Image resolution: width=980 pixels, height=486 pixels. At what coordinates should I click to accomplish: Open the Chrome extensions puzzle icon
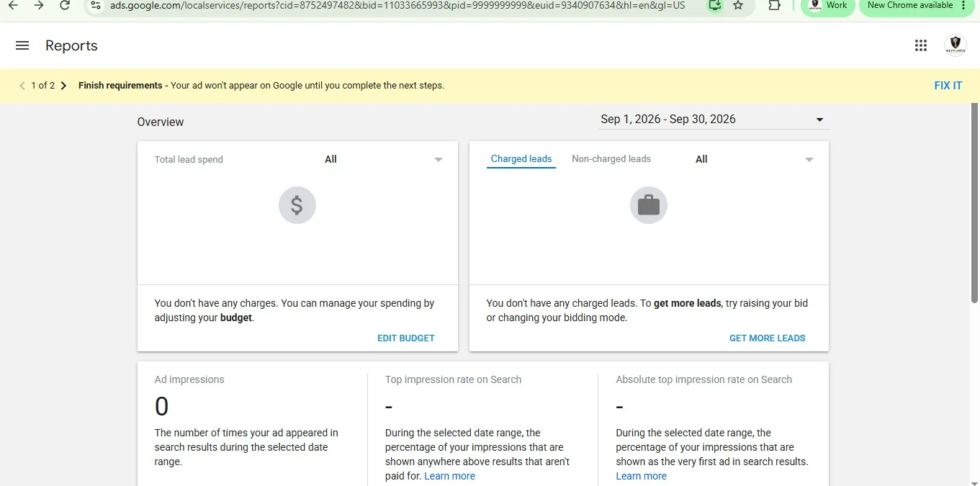pos(774,5)
